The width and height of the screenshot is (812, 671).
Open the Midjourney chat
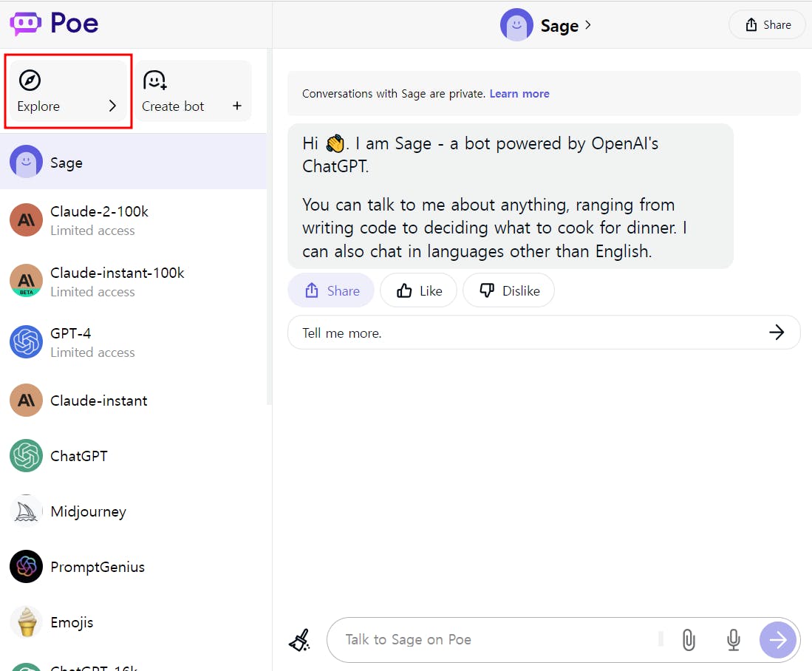coord(133,511)
